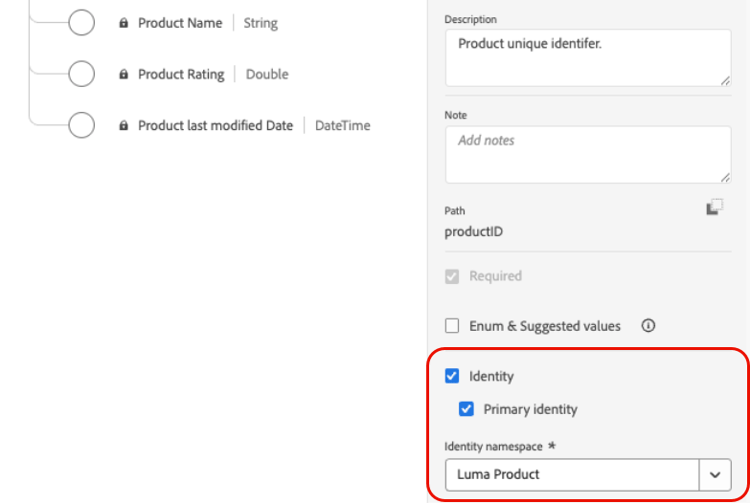
Task: Open the Identity namespace dropdown arrow
Action: click(x=715, y=474)
